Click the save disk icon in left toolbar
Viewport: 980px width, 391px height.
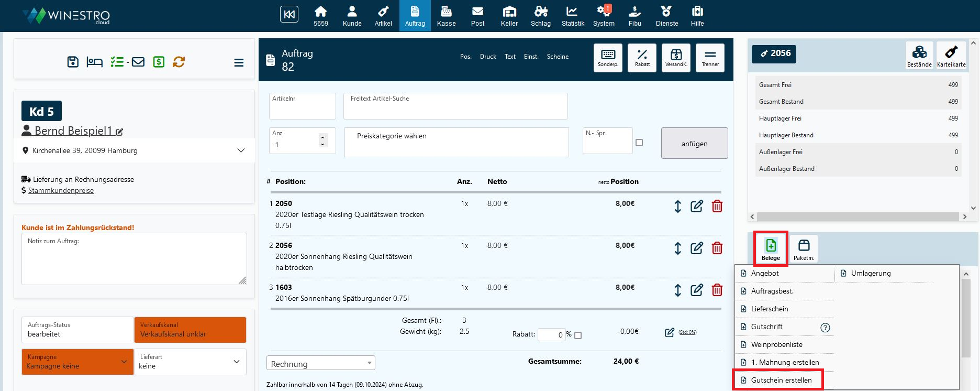73,62
